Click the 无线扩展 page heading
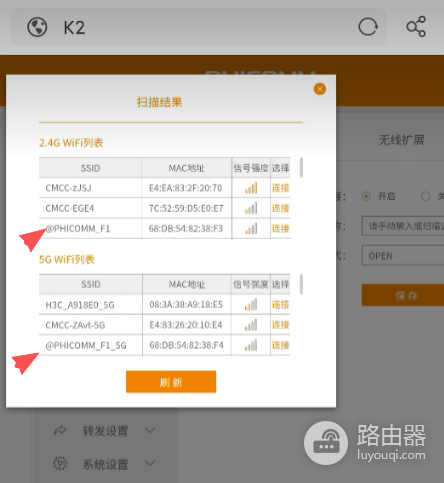 click(401, 140)
